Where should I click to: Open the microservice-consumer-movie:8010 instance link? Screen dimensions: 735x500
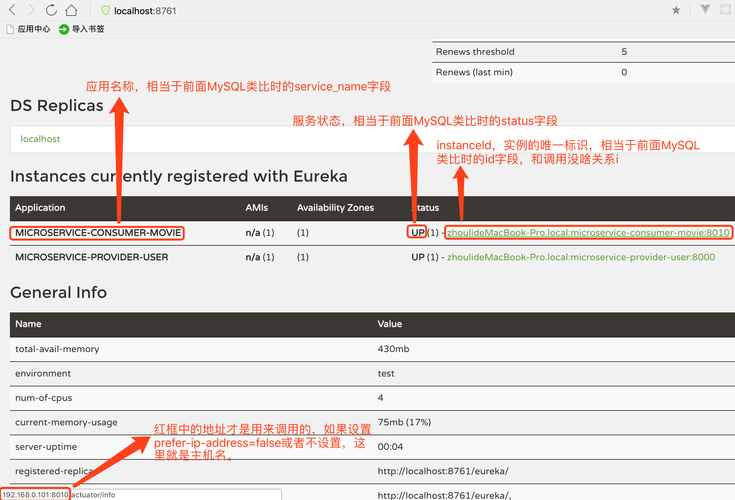coord(588,233)
